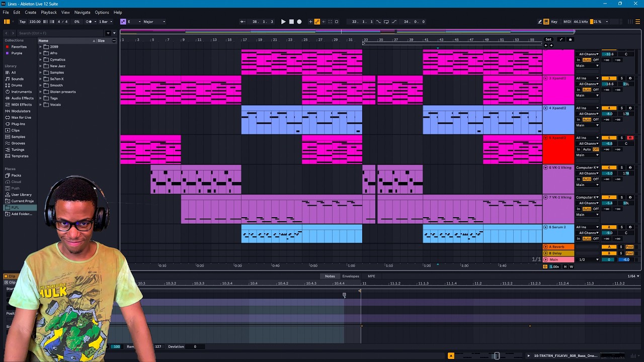644x362 pixels.
Task: Open the Packs place
Action: 16,175
